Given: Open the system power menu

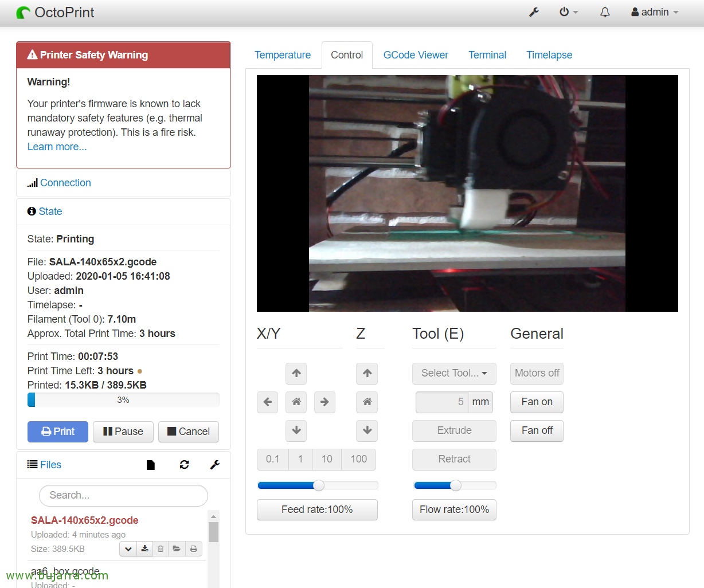Looking at the screenshot, I should coord(569,12).
